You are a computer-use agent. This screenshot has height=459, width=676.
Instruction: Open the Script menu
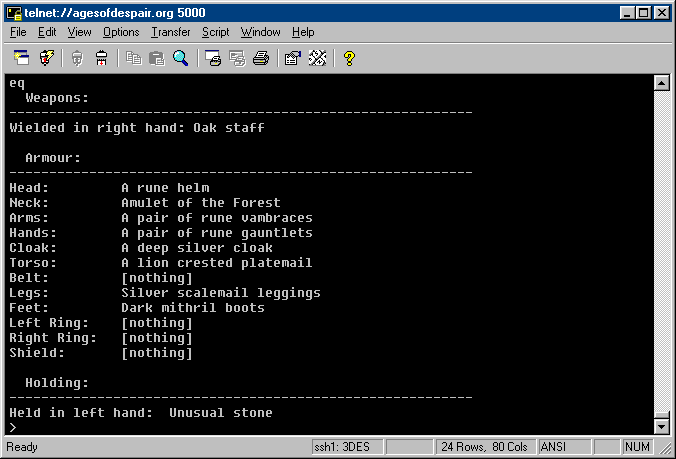click(215, 32)
